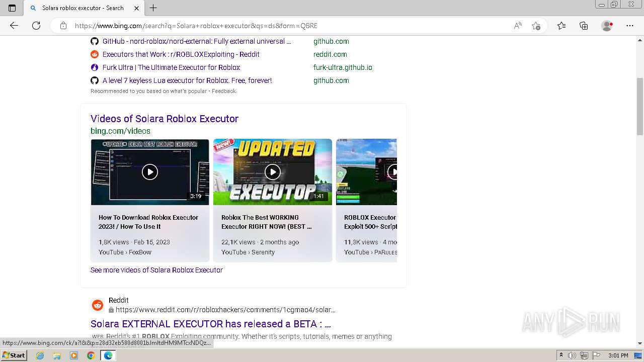Click Feedback link under recommendations
Screen dimensions: 644x362
coord(224,91)
